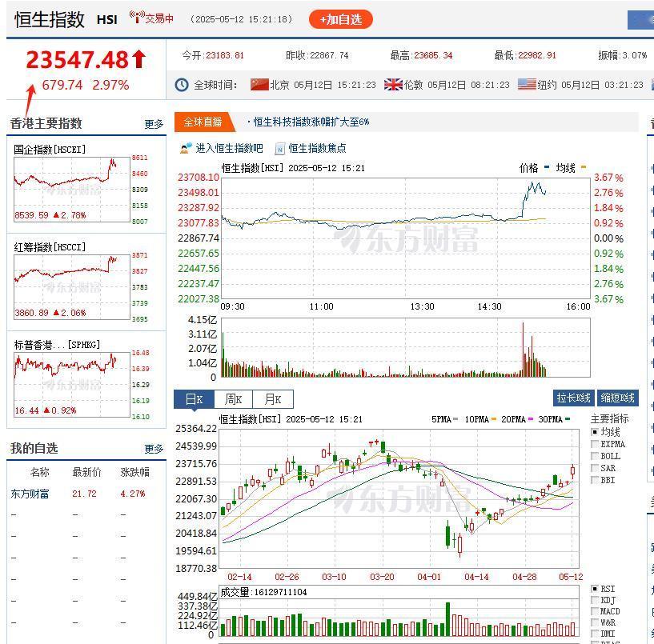The height and width of the screenshot is (644, 654).
Task: Open the 全球直播 tab
Action: 203,122
